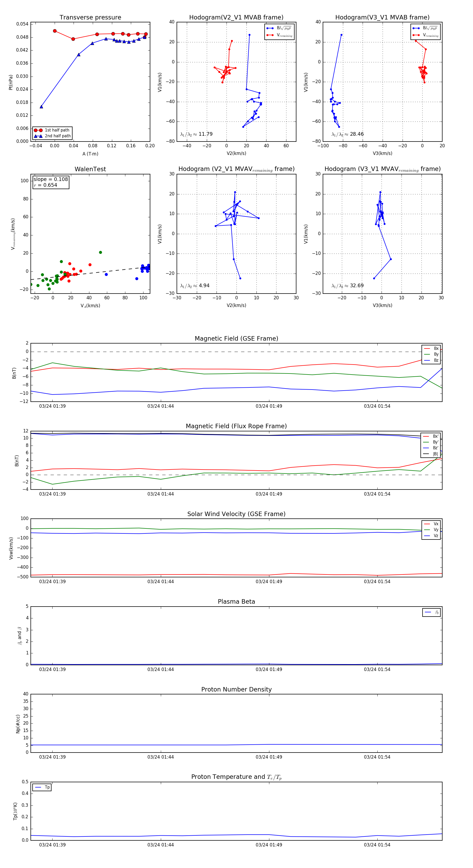Click the 'By' legend entry in GSE plot

click(431, 355)
